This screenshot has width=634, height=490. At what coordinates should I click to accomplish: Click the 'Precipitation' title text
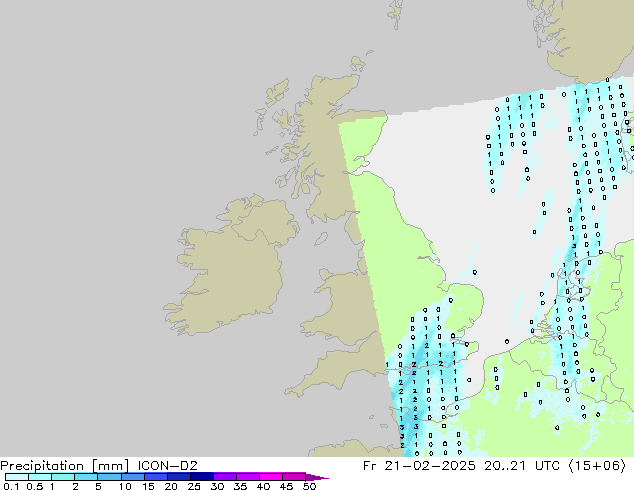tap(42, 466)
